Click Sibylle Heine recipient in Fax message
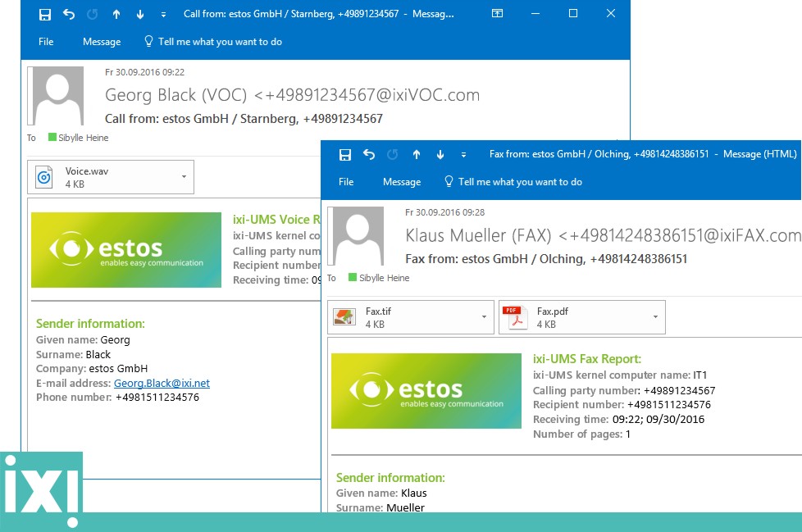 click(384, 278)
